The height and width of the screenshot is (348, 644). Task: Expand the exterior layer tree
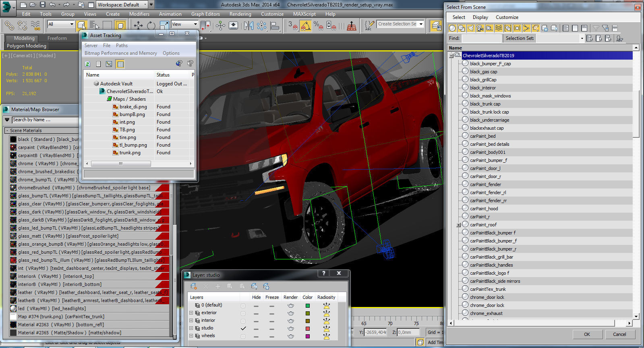click(x=191, y=313)
